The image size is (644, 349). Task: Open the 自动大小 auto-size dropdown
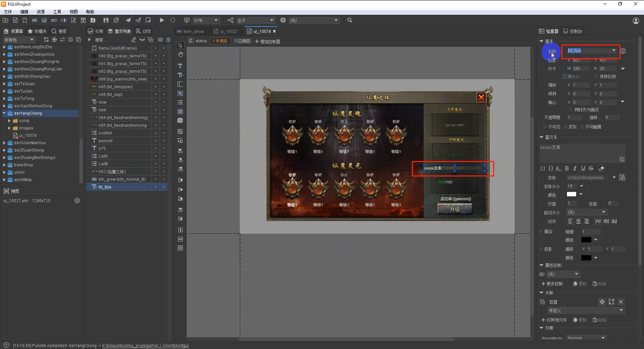coord(586,212)
